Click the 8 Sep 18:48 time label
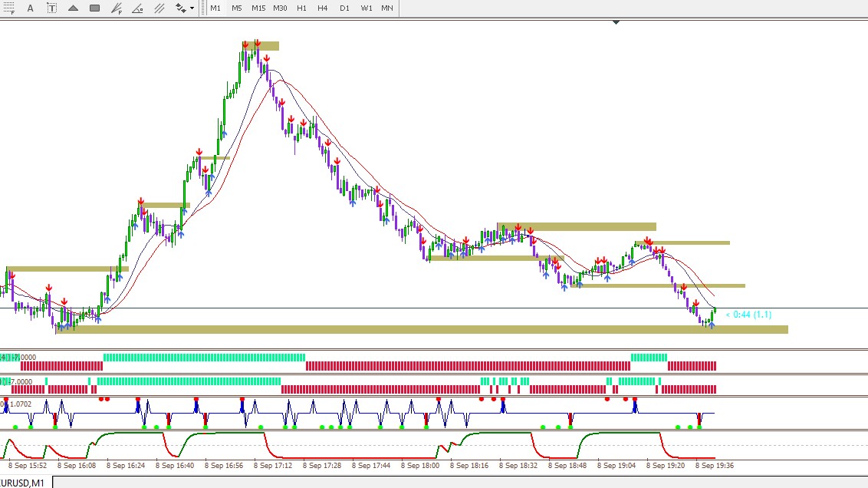 567,465
